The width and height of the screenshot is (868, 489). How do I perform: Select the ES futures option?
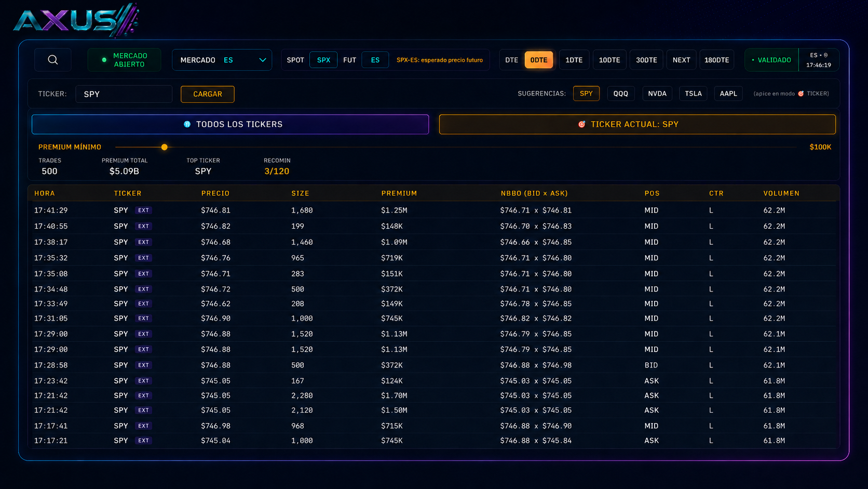point(375,60)
